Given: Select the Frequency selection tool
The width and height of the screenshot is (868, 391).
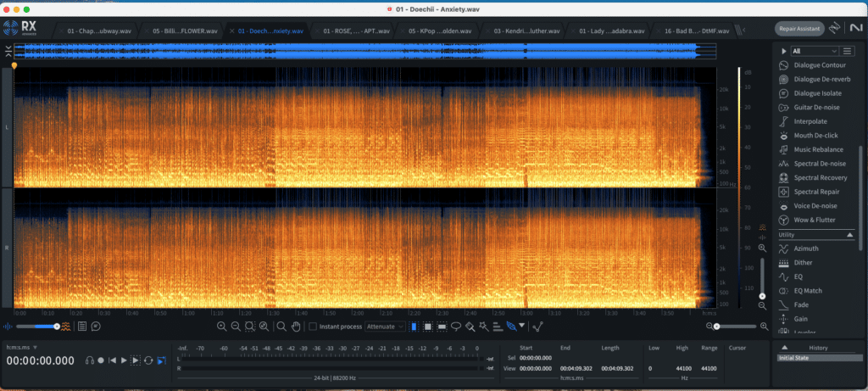Looking at the screenshot, I should 442,327.
